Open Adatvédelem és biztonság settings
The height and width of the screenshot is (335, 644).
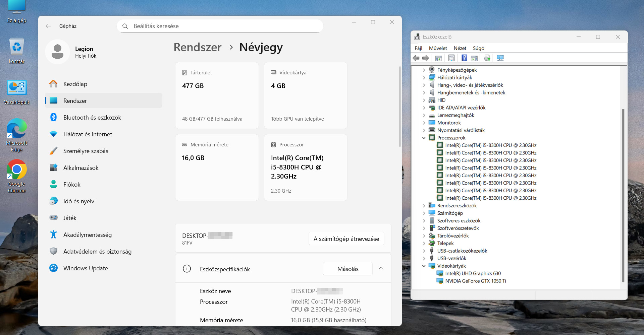(103, 252)
